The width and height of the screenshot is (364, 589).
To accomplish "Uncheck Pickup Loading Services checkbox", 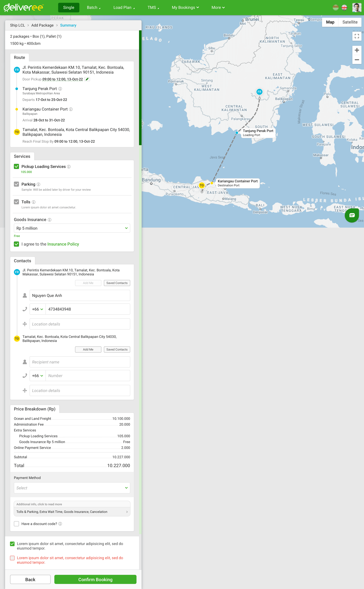I will tap(16, 166).
